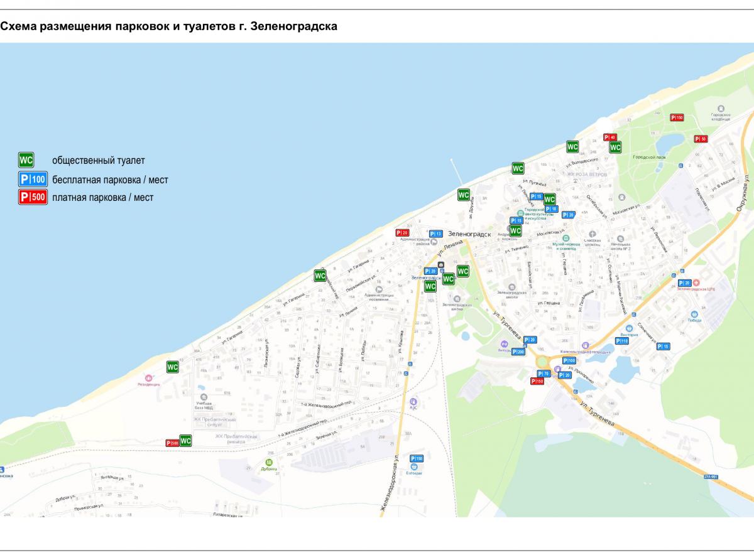The width and height of the screenshot is (754, 560).
Task: Select the blue P|18 parking marker
Action: (552, 209)
